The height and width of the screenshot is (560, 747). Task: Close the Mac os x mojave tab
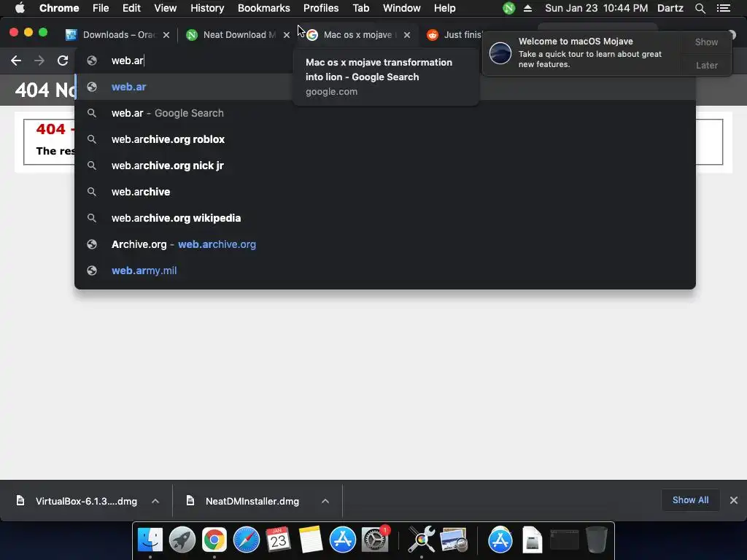pos(407,35)
